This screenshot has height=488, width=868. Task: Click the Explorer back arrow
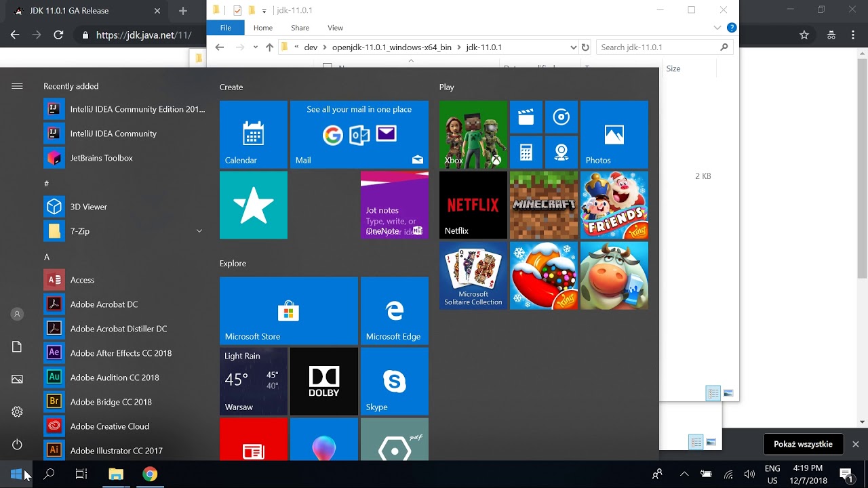(219, 47)
